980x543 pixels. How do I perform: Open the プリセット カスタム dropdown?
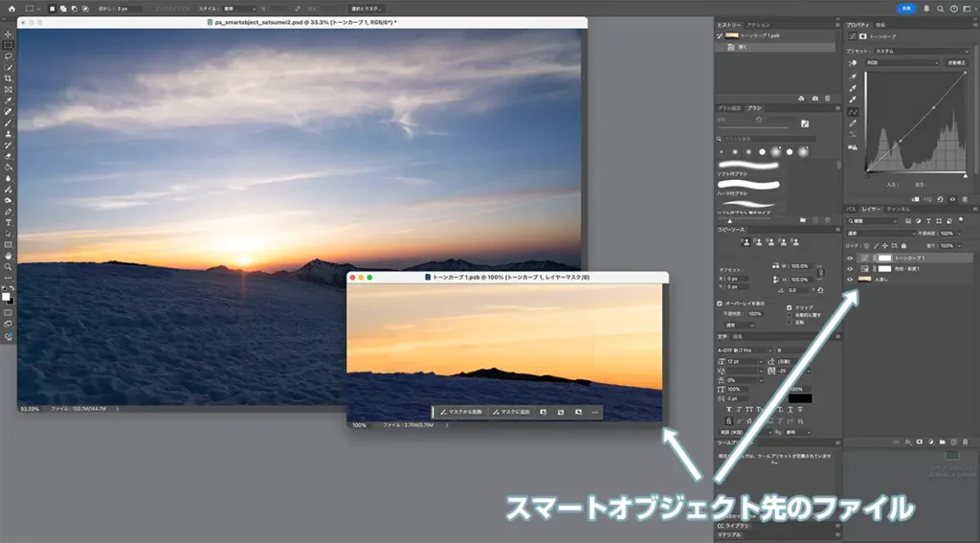tap(920, 52)
